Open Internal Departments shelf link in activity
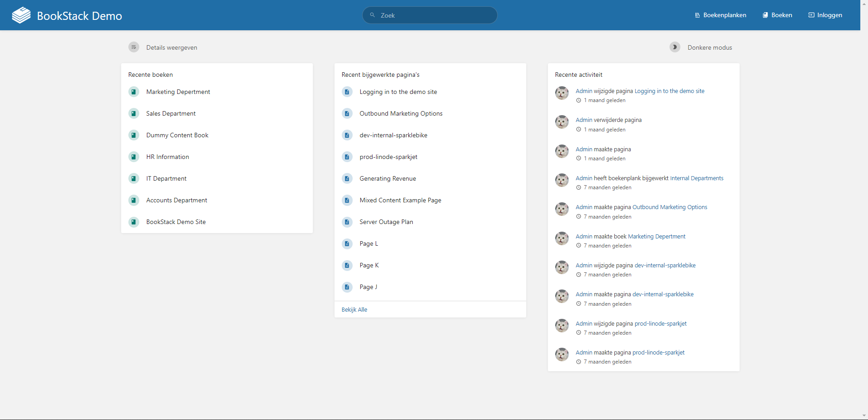The image size is (868, 420). [x=697, y=178]
